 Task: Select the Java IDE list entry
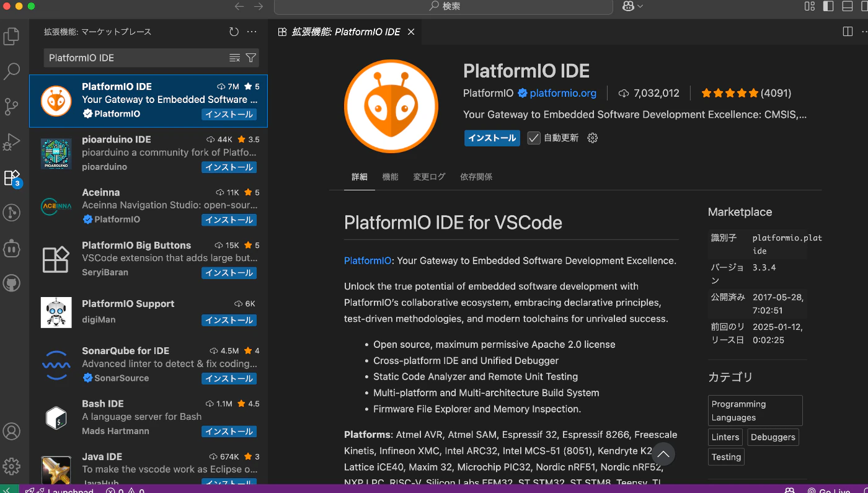149,464
